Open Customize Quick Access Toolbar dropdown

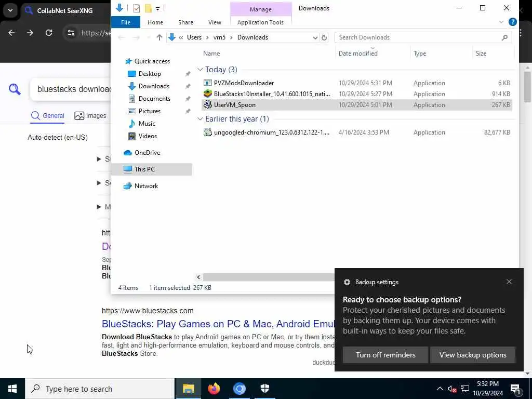[x=158, y=8]
